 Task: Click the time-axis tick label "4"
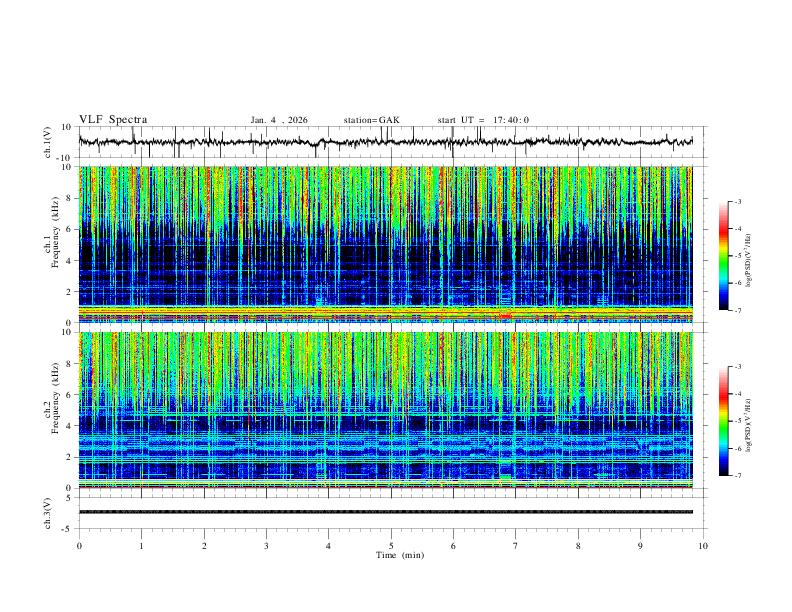(x=328, y=546)
